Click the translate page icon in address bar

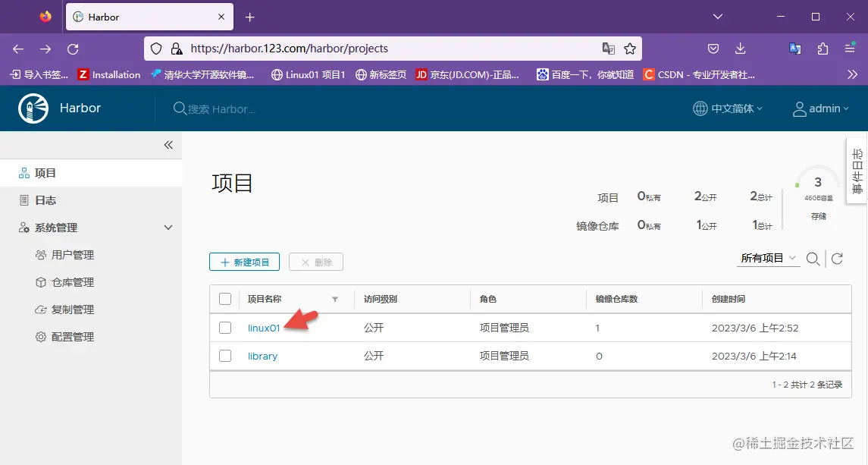(609, 49)
